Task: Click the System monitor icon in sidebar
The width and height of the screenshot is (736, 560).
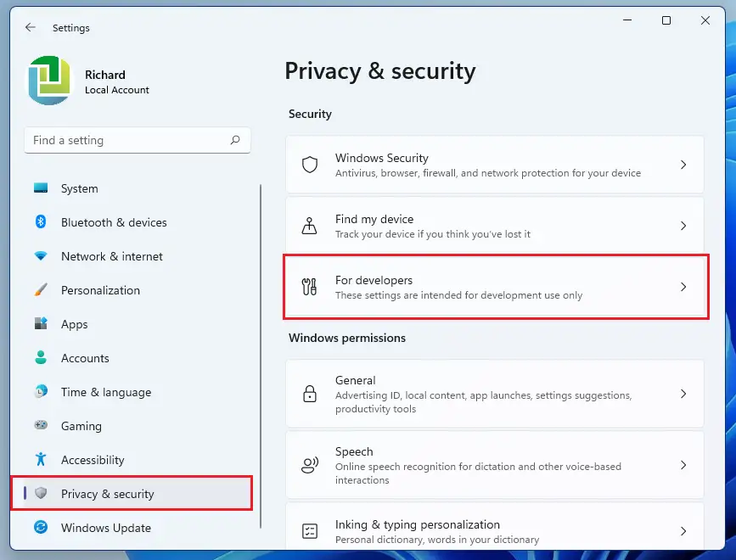Action: pos(41,188)
